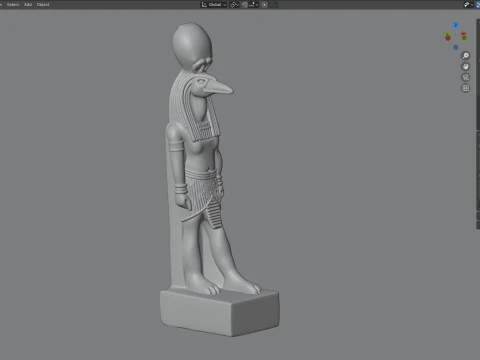Click the pan view hand icon
This screenshot has width=480, height=360.
tap(466, 66)
